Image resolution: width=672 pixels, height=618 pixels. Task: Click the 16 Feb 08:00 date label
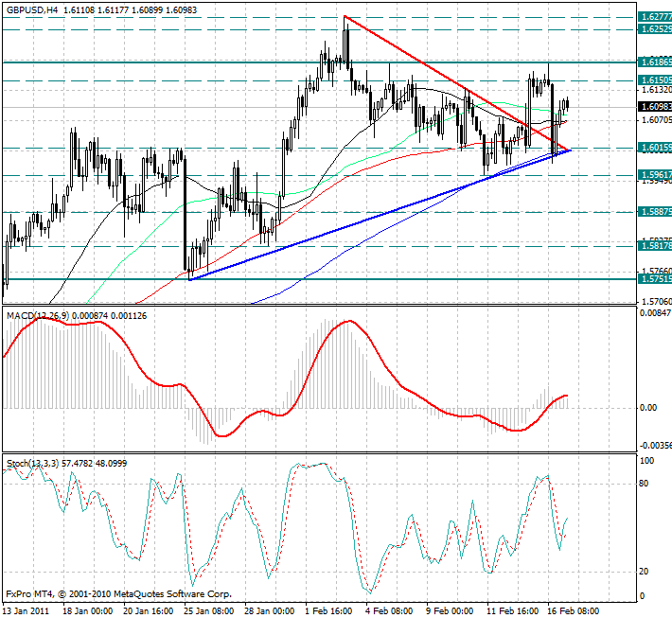575,610
